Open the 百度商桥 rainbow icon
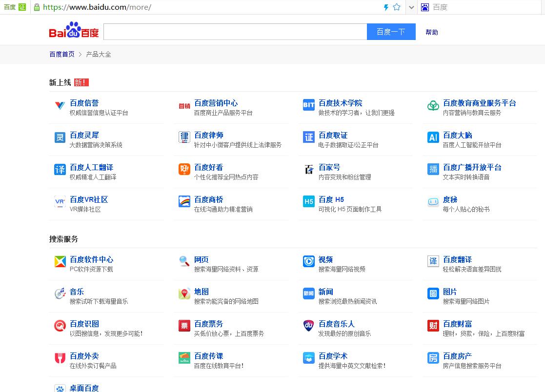Screen dimensions: 545x392 pyautogui.click(x=184, y=202)
